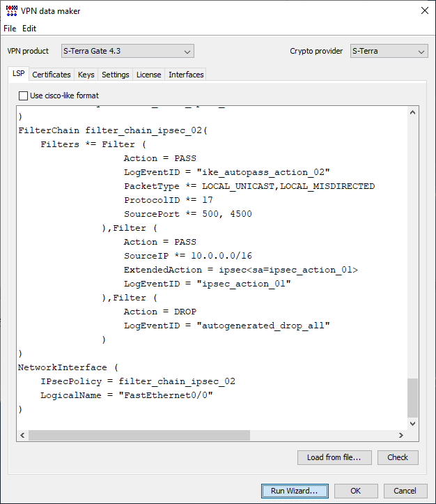Click the VPN data maker app icon

point(11,10)
